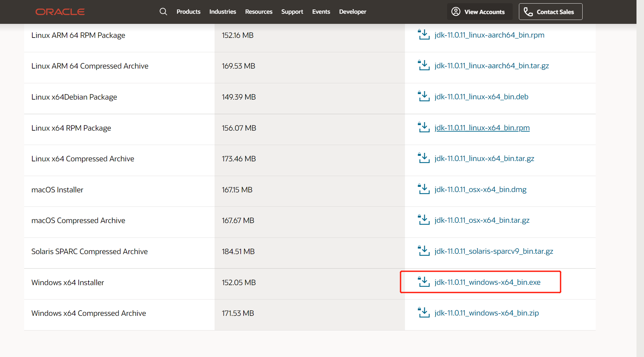Click download icon for solaris-sparcv9 archive
This screenshot has width=644, height=357.
[424, 251]
